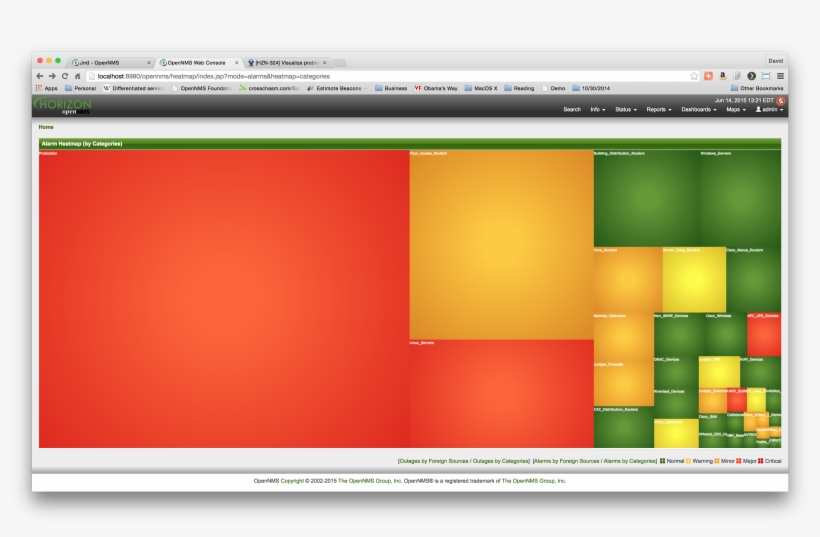This screenshot has width=820, height=537.
Task: Click the Home breadcrumb link
Action: pos(46,127)
